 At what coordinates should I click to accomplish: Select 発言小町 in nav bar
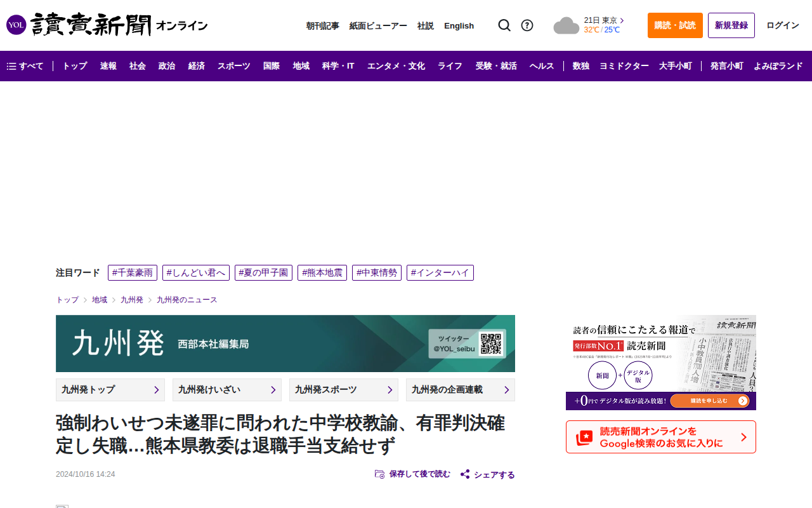(x=727, y=66)
